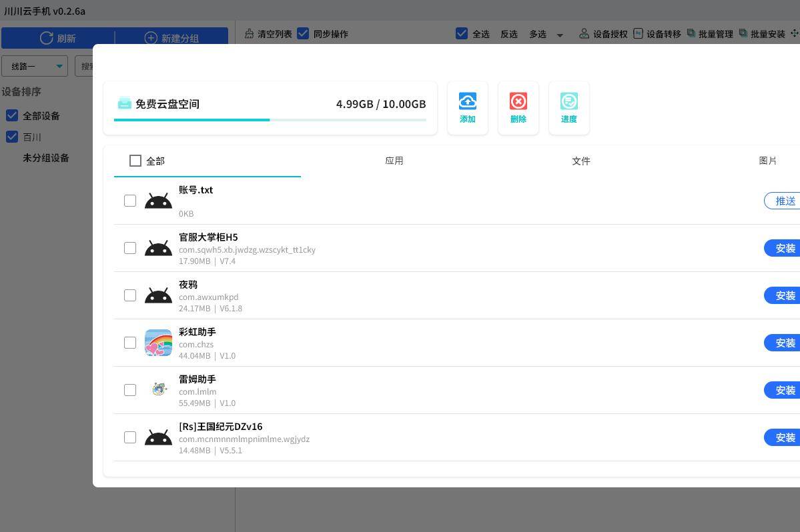The height and width of the screenshot is (532, 800).
Task: Click the 添加 cloud upload icon
Action: pyautogui.click(x=467, y=101)
